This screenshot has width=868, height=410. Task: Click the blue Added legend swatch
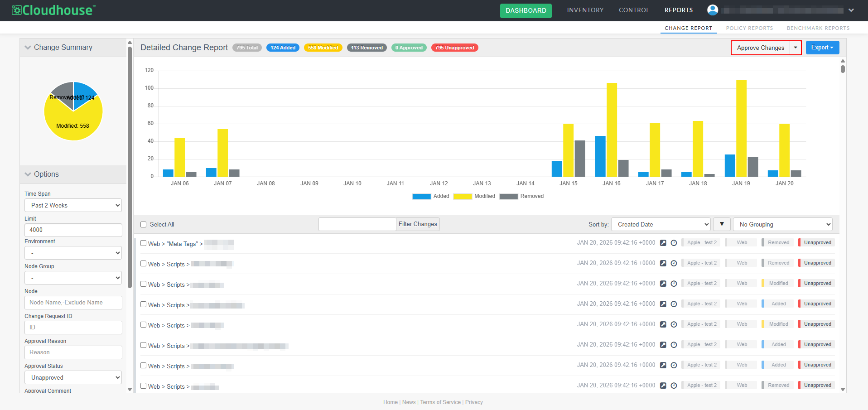421,196
